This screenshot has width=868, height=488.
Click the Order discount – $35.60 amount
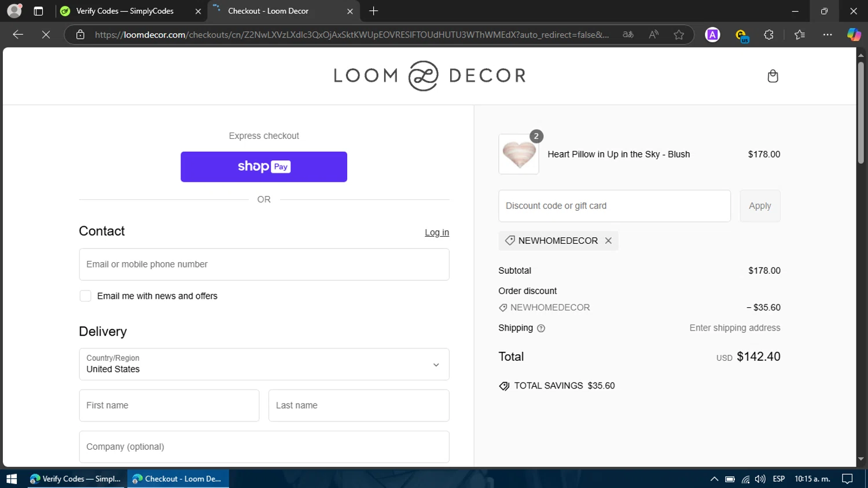(763, 308)
